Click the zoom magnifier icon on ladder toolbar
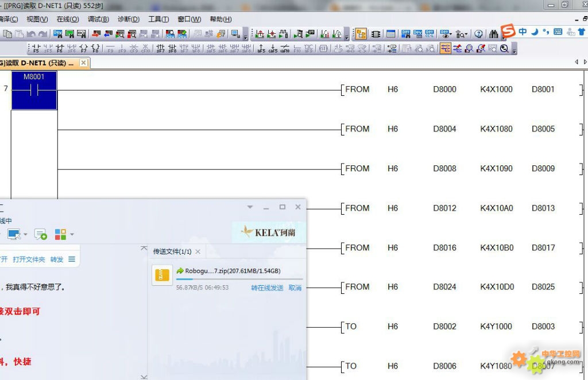The height and width of the screenshot is (380, 588). click(x=504, y=48)
